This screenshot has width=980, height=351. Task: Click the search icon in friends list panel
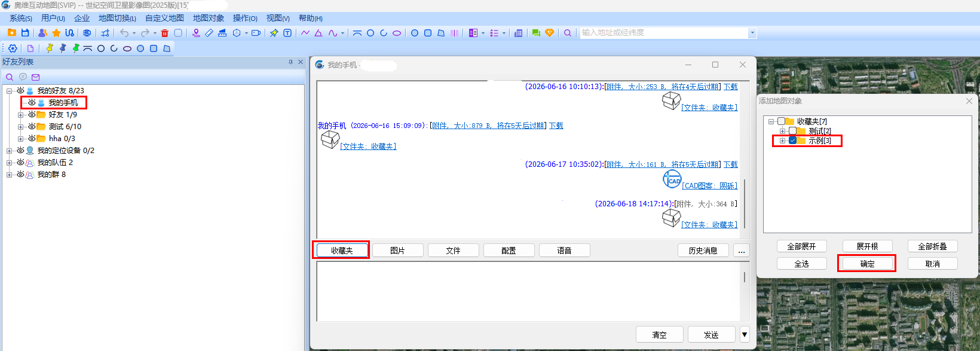[x=10, y=77]
